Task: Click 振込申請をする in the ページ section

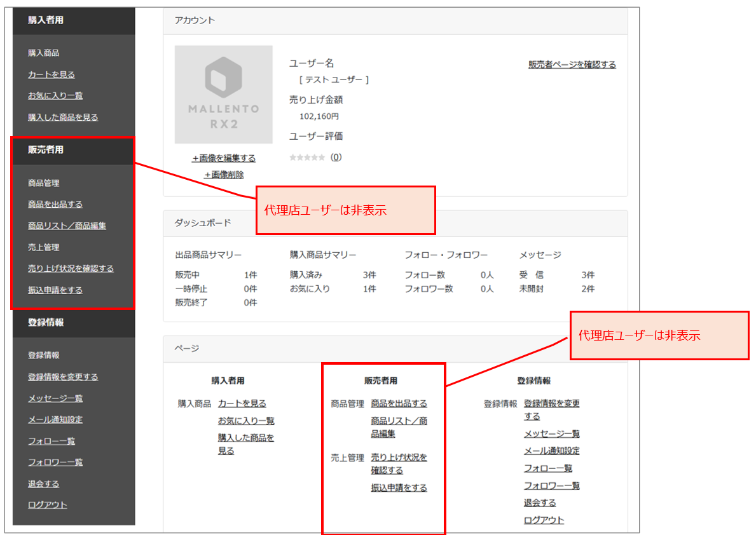Action: tap(399, 488)
